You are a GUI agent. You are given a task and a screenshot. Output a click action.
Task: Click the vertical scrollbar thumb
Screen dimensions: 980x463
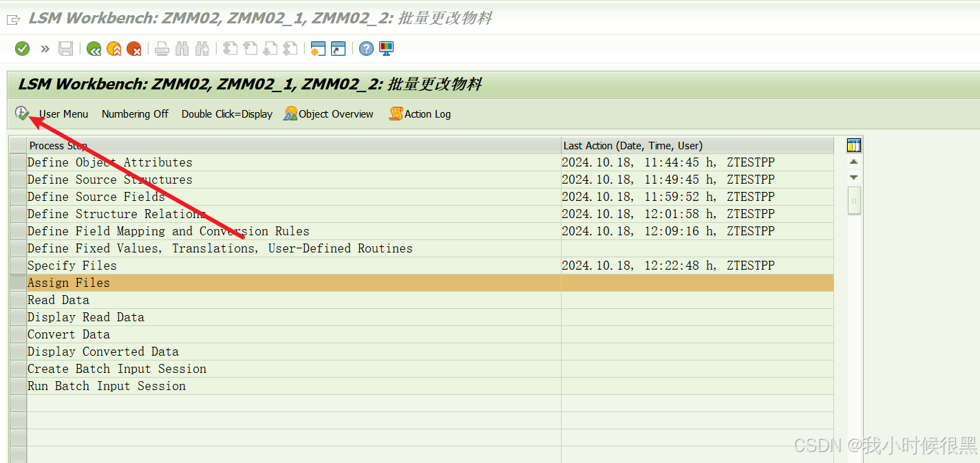click(854, 200)
